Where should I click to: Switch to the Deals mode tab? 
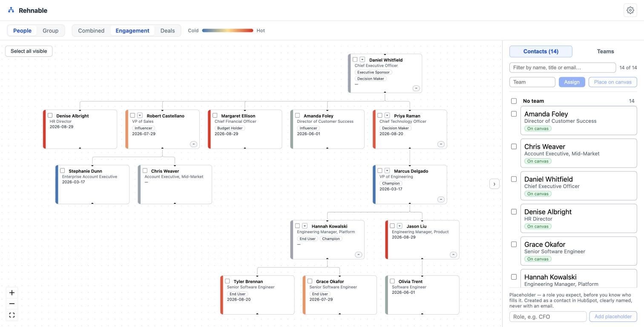pos(167,31)
